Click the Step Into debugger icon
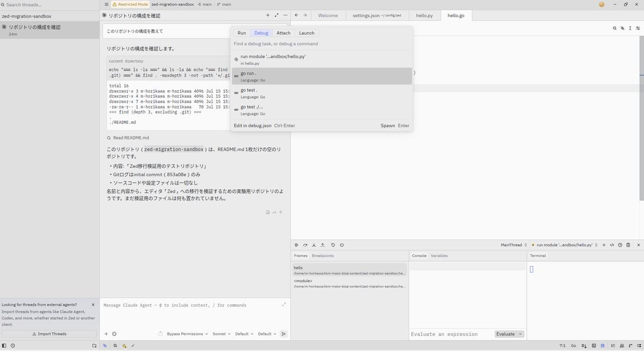Viewport: 644px width, 353px height. click(314, 245)
